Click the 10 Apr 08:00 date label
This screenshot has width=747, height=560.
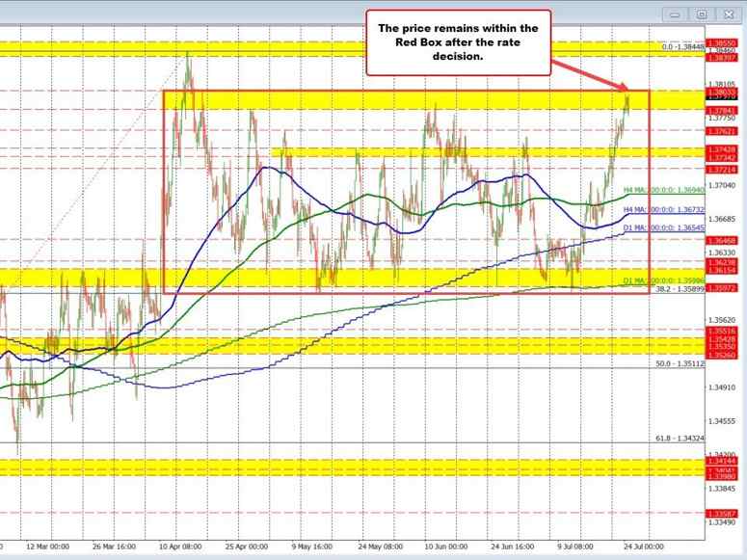(x=180, y=547)
